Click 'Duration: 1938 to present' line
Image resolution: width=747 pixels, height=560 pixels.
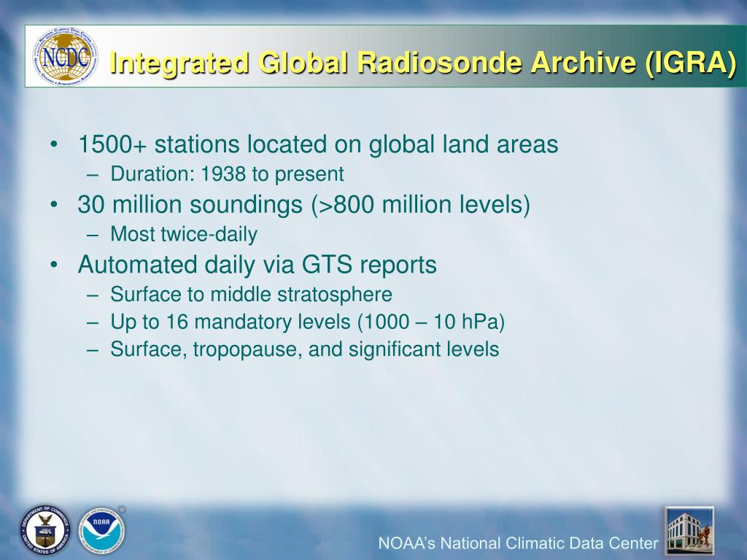(x=227, y=174)
